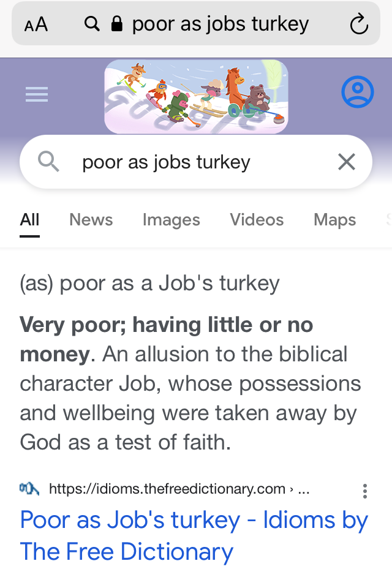Switch to the Images tab
Image resolution: width=392 pixels, height=580 pixels.
click(x=171, y=220)
